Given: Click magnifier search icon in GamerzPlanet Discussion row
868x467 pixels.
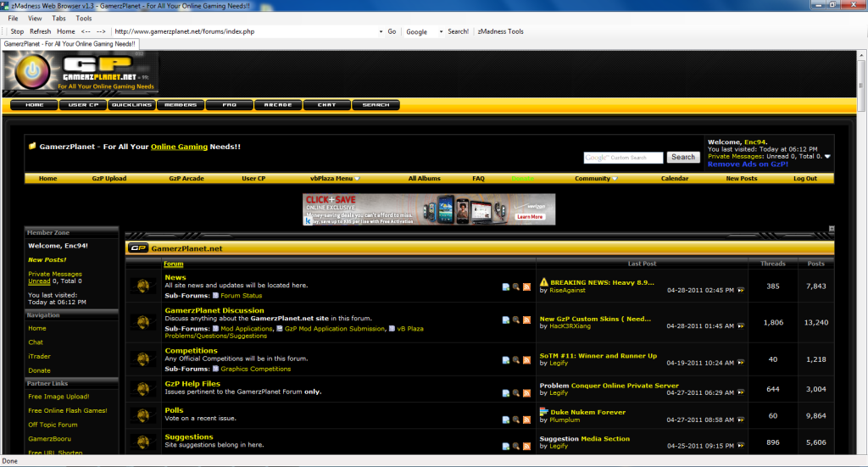Looking at the screenshot, I should coord(516,320).
